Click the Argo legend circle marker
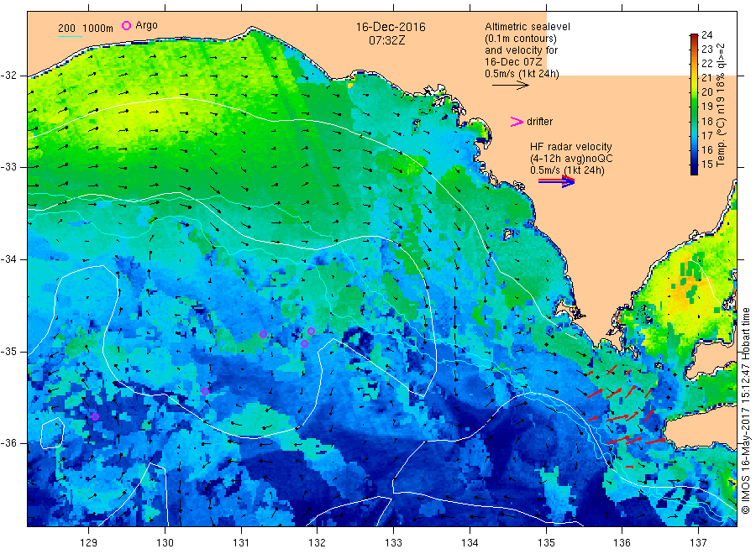Viewport: 756px width, 554px height. tap(126, 26)
